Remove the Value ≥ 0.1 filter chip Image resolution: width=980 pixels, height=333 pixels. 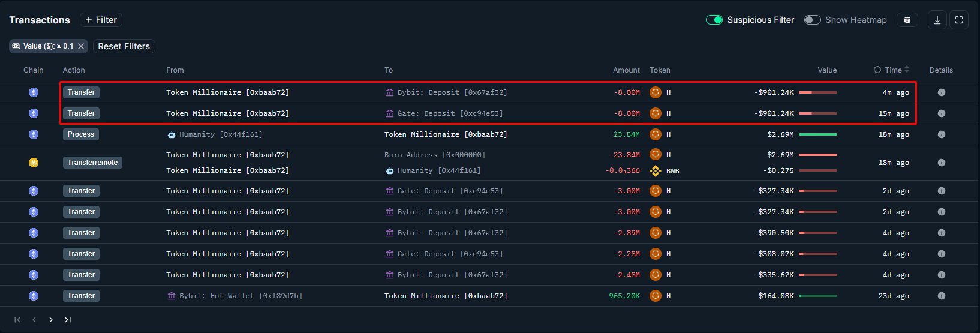[x=81, y=46]
